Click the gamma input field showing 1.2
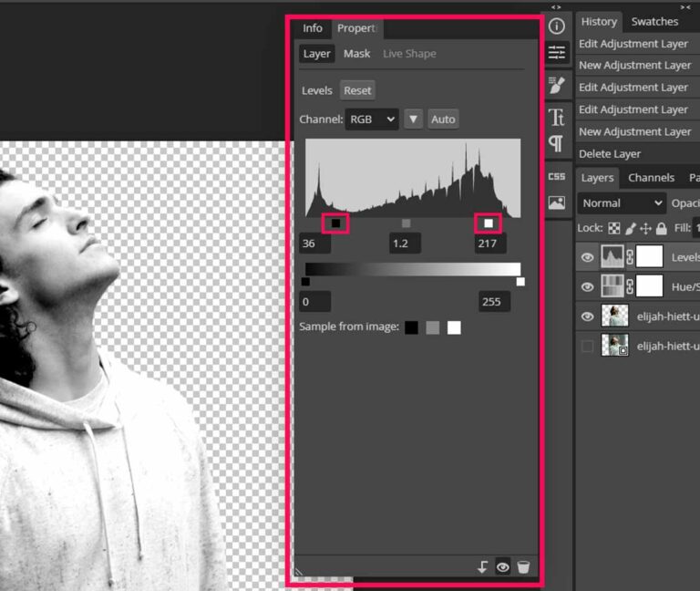Screen dimensions: 700x591 (x=405, y=244)
